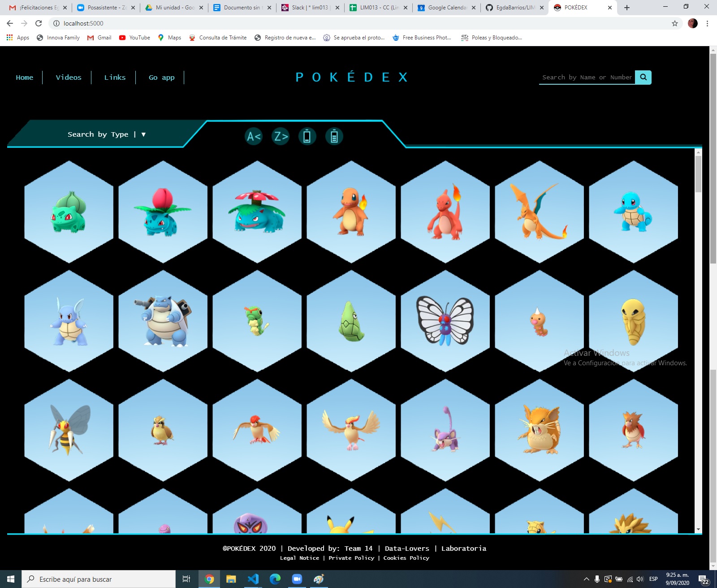
Task: Select the Raticate card
Action: click(x=540, y=430)
